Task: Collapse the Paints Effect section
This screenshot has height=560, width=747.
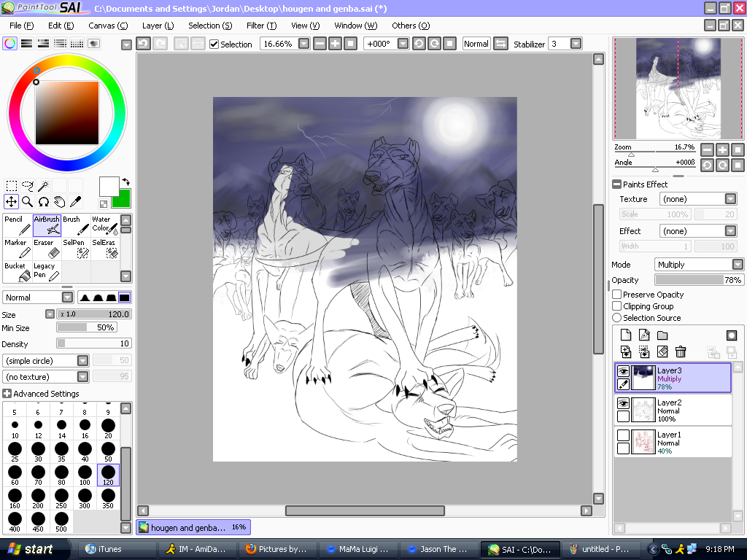Action: click(617, 184)
